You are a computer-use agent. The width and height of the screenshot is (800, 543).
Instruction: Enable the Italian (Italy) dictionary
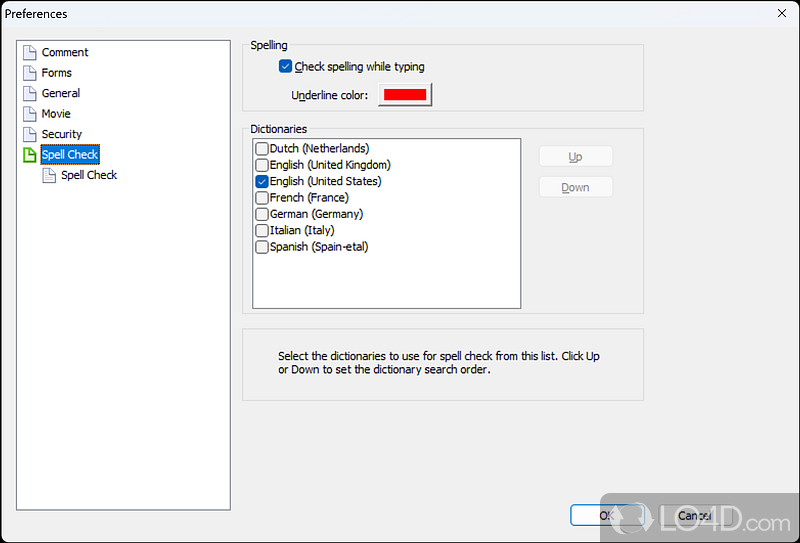(262, 230)
